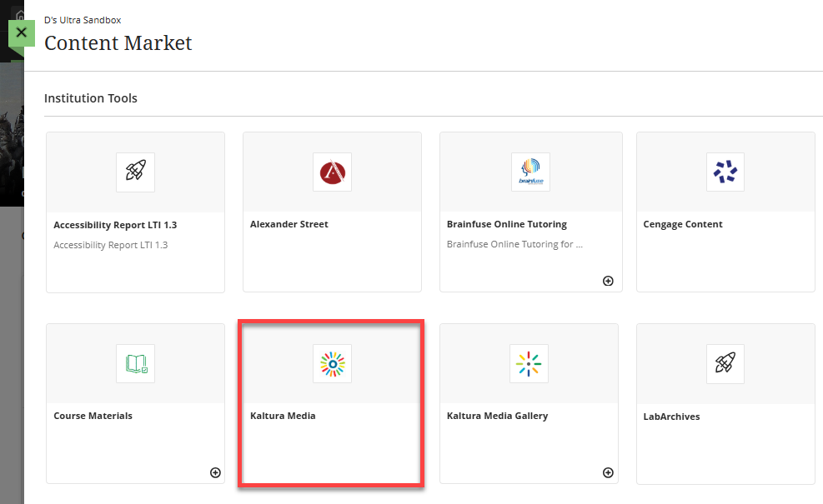Image resolution: width=823 pixels, height=504 pixels.
Task: Close the Content Market panel
Action: (x=22, y=32)
